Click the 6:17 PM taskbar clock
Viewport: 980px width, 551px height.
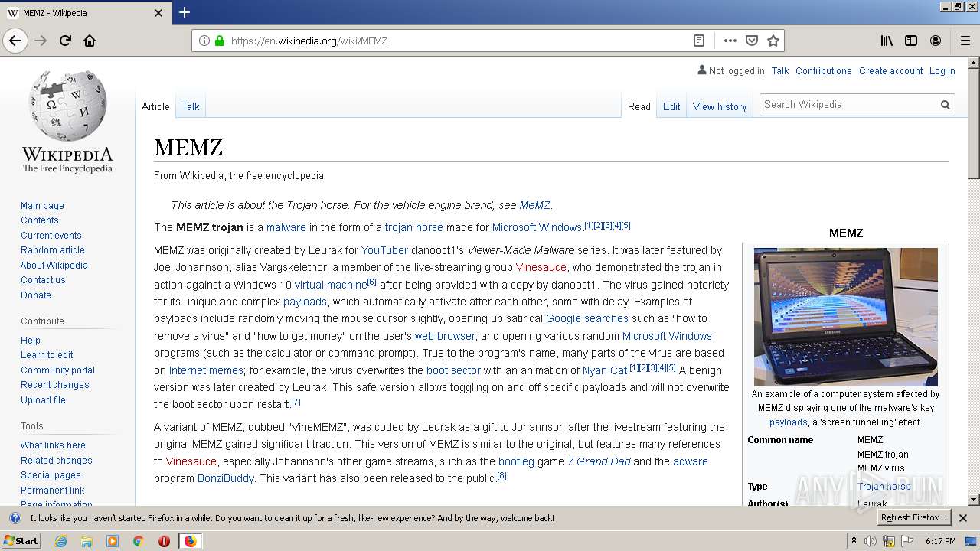940,541
